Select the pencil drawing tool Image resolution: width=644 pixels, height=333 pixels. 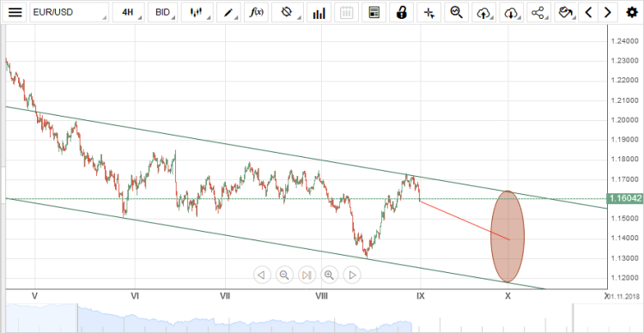pos(228,12)
